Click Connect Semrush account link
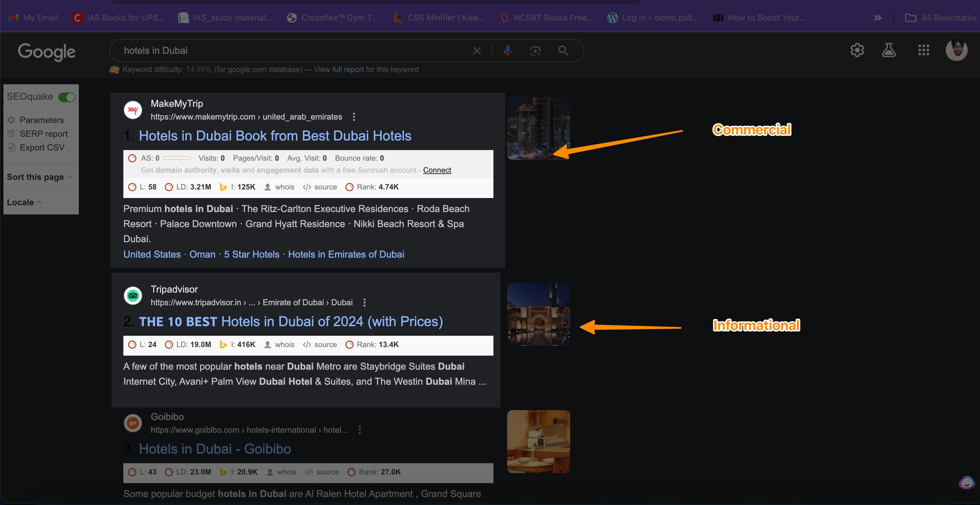Viewport: 980px width, 505px height. click(x=437, y=170)
